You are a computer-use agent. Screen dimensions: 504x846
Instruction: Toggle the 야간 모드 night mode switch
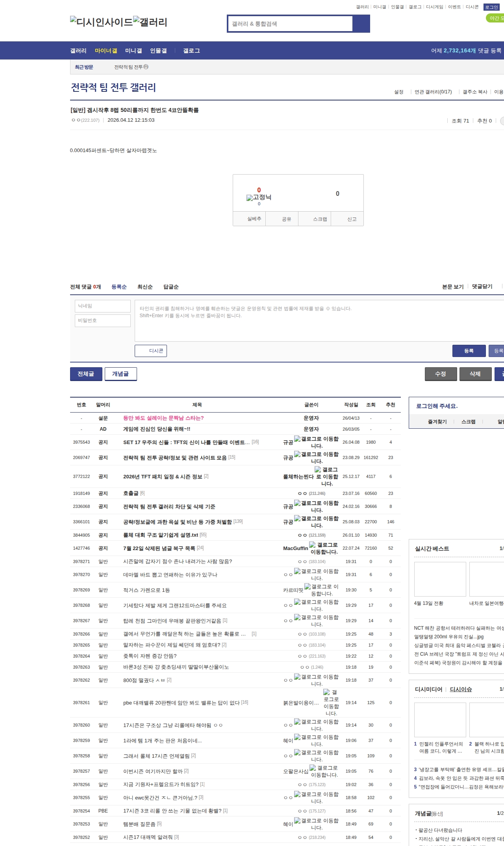(495, 18)
